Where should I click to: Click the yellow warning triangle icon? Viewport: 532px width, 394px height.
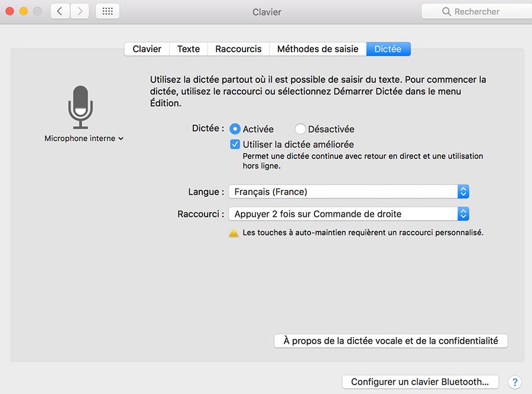point(234,233)
